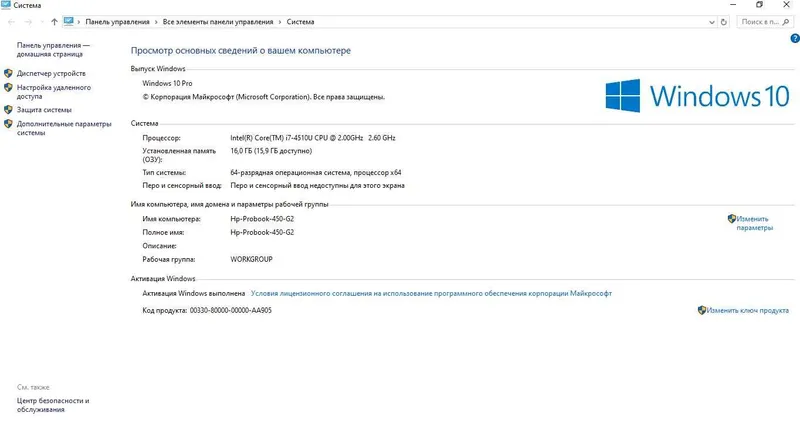
Task: Click the 'Windows 10 Pro' edition text
Action: click(x=167, y=83)
